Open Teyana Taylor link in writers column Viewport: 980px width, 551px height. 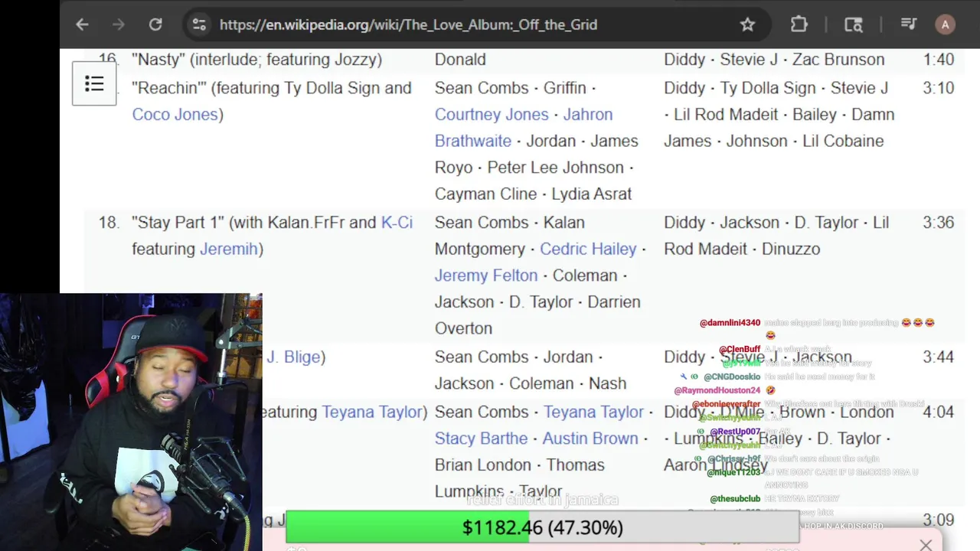(594, 412)
